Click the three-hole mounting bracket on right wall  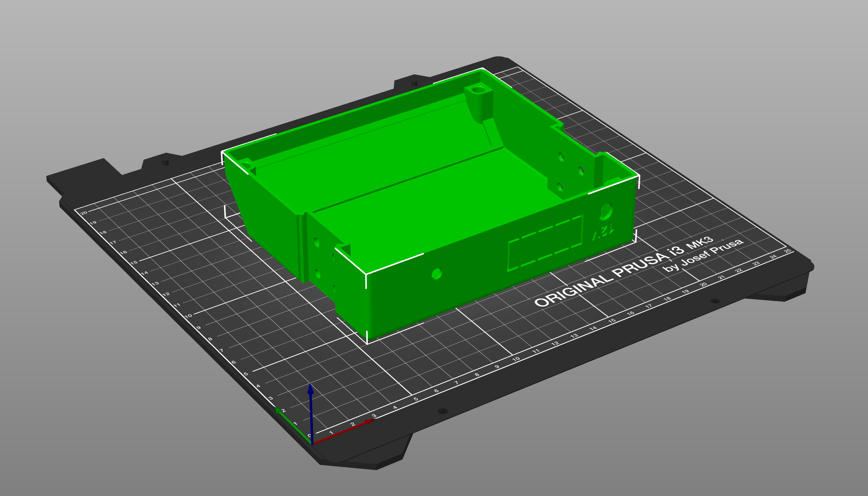[x=569, y=171]
